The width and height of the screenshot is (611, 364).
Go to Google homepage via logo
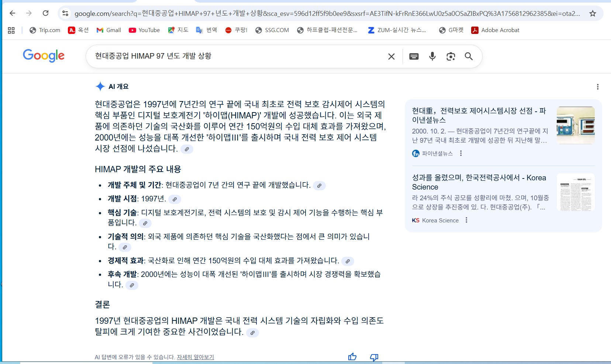[x=44, y=56]
